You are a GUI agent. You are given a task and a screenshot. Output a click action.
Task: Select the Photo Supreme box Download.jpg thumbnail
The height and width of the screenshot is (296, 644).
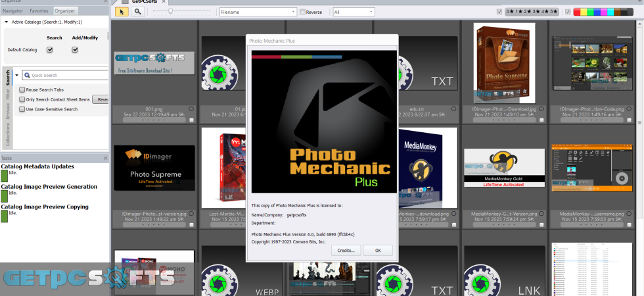pyautogui.click(x=505, y=63)
